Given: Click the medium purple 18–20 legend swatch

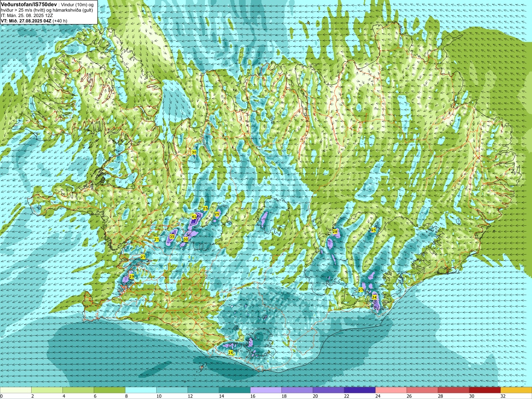Looking at the screenshot, I should pos(297,390).
